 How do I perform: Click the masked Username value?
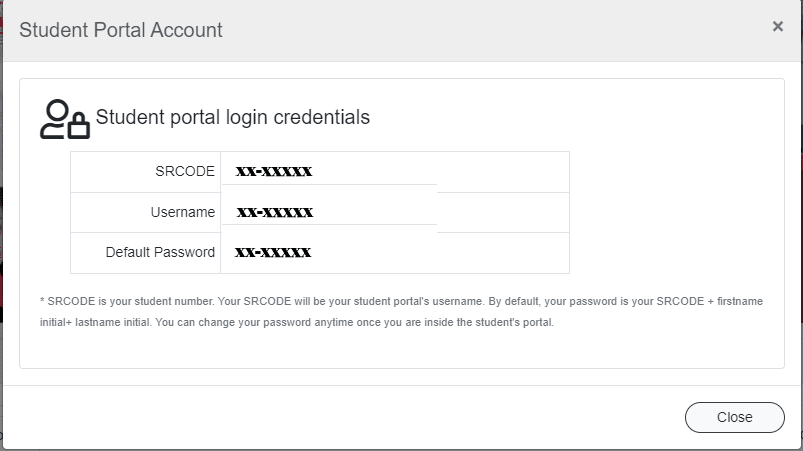[275, 212]
